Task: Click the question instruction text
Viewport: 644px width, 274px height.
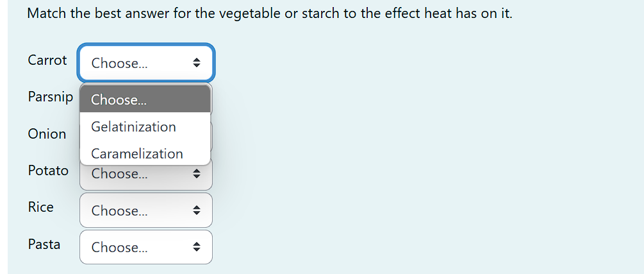Action: (270, 13)
